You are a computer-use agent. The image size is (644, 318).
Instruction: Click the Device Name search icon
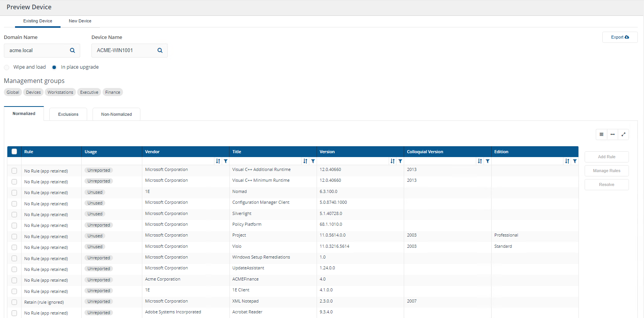(x=160, y=51)
